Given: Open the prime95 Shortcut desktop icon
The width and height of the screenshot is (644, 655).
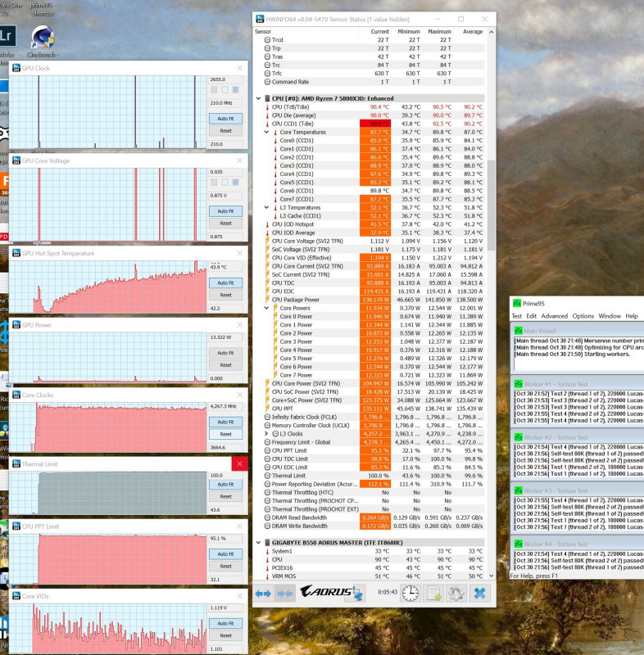Looking at the screenshot, I should [43, 9].
